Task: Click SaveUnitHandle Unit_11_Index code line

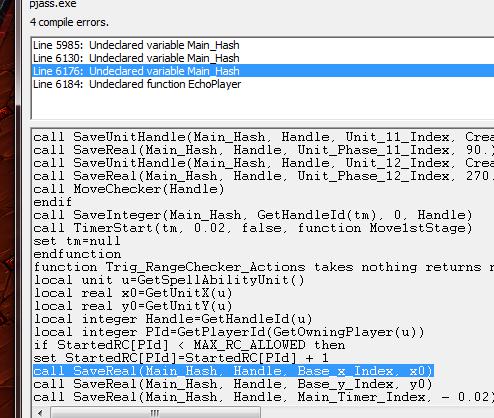Action: [x=263, y=137]
